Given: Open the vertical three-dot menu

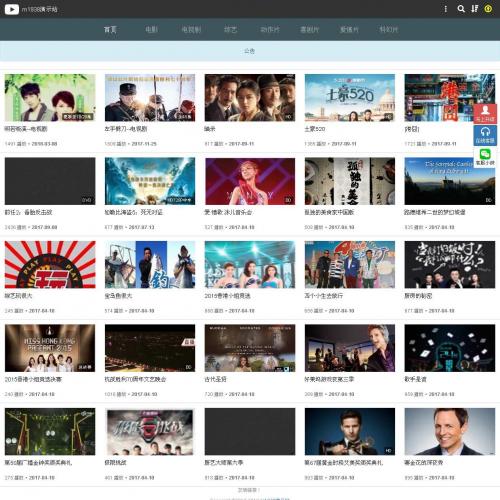Looking at the screenshot, I should pos(446,9).
